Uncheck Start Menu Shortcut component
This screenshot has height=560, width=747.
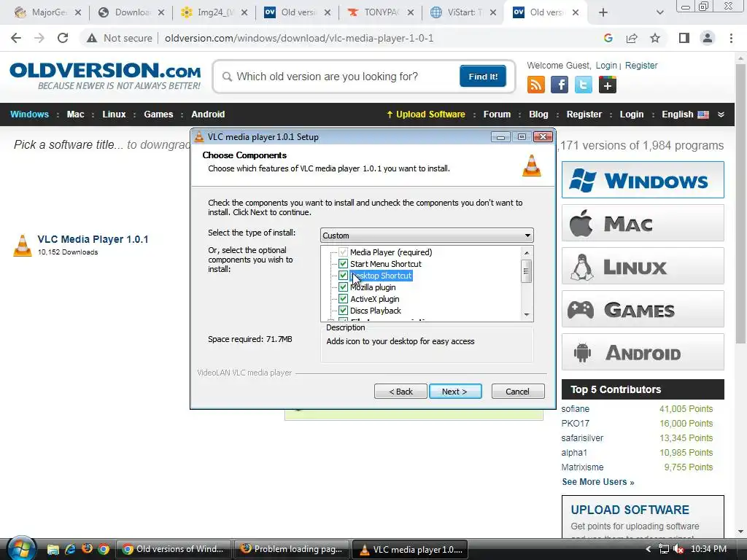click(x=343, y=264)
